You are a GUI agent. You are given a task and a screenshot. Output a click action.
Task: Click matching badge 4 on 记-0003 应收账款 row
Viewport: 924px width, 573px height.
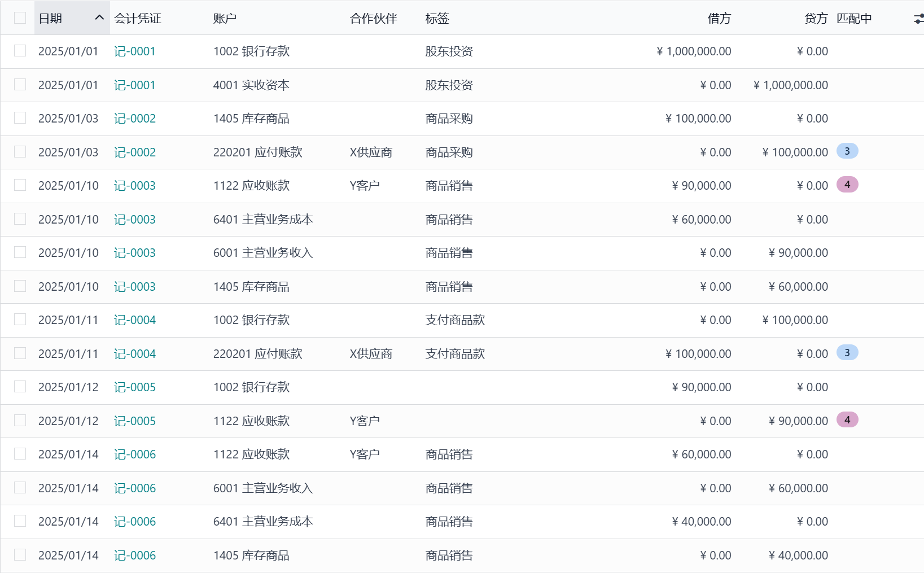click(847, 185)
